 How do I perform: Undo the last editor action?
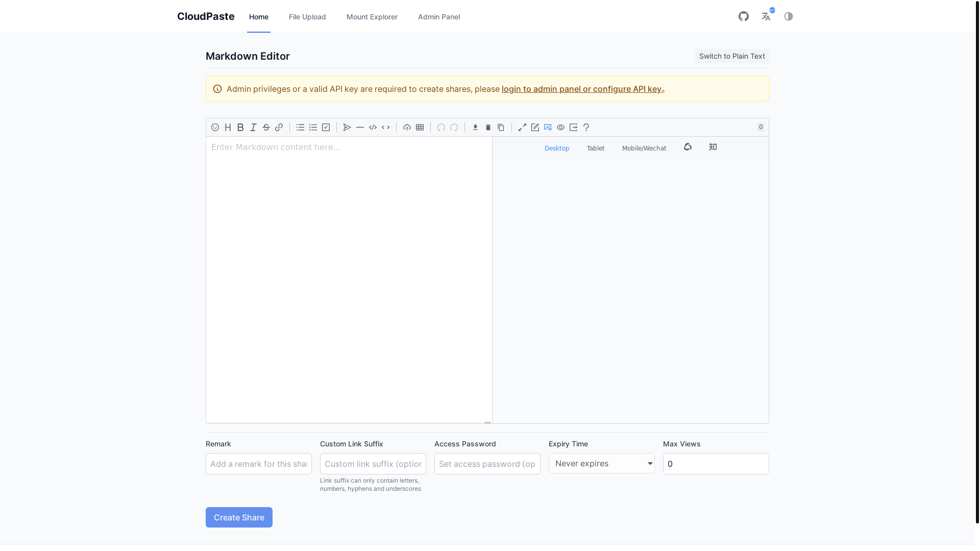[441, 128]
